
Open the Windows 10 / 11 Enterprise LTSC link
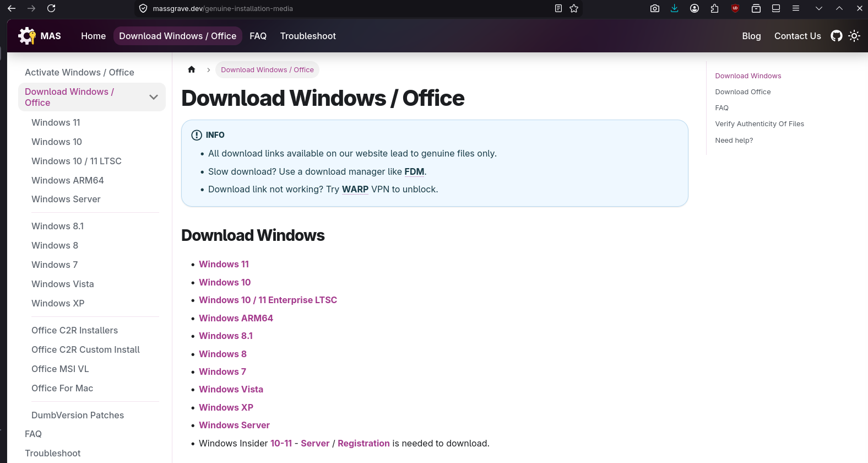(x=268, y=300)
